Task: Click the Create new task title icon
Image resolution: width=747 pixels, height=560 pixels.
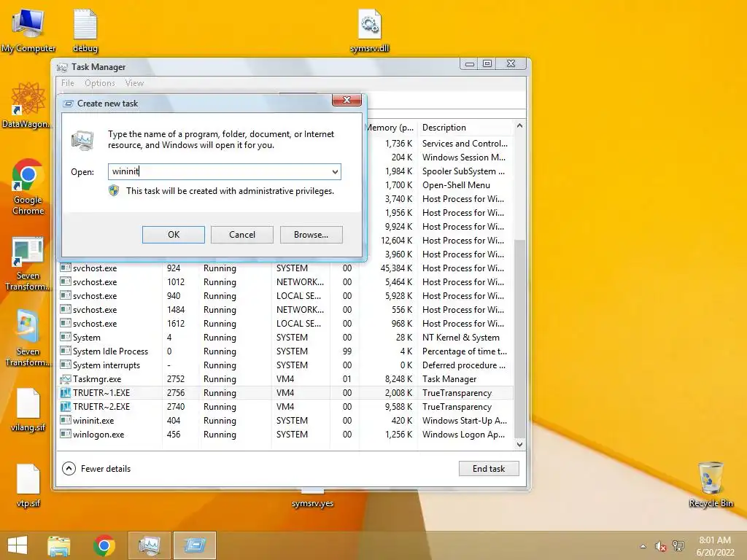Action: click(x=69, y=104)
